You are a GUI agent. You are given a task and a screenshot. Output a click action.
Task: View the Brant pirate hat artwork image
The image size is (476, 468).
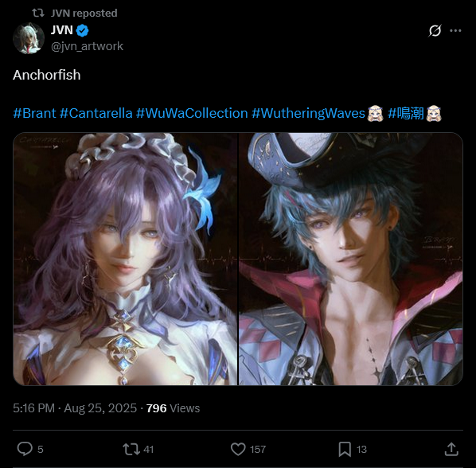pyautogui.click(x=351, y=259)
